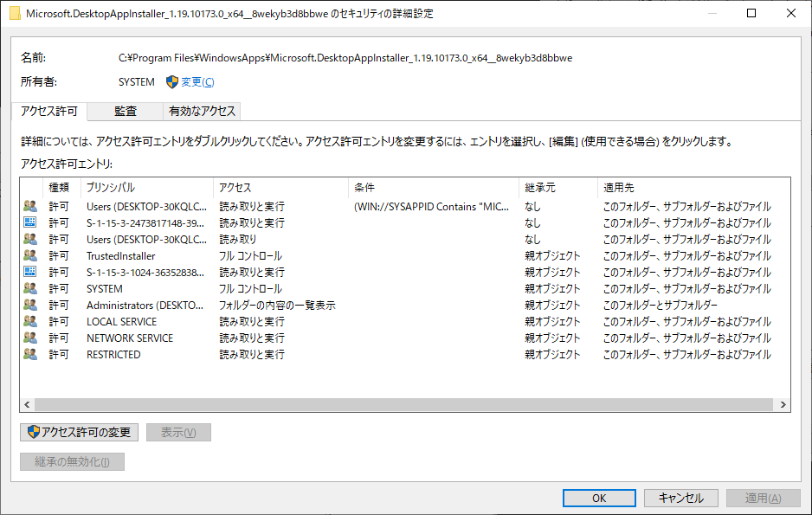
Task: Click the group icon of the Users entry with the SYSAPPID condition
Action: (30, 206)
